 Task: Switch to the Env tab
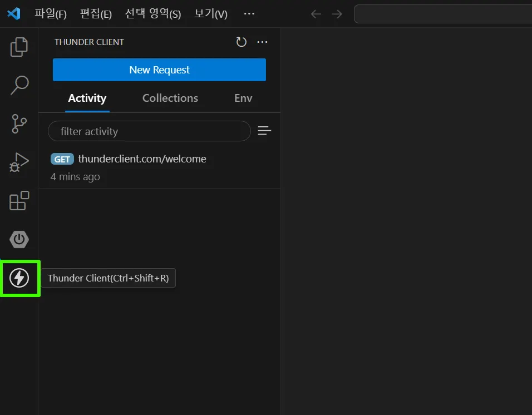click(x=243, y=98)
